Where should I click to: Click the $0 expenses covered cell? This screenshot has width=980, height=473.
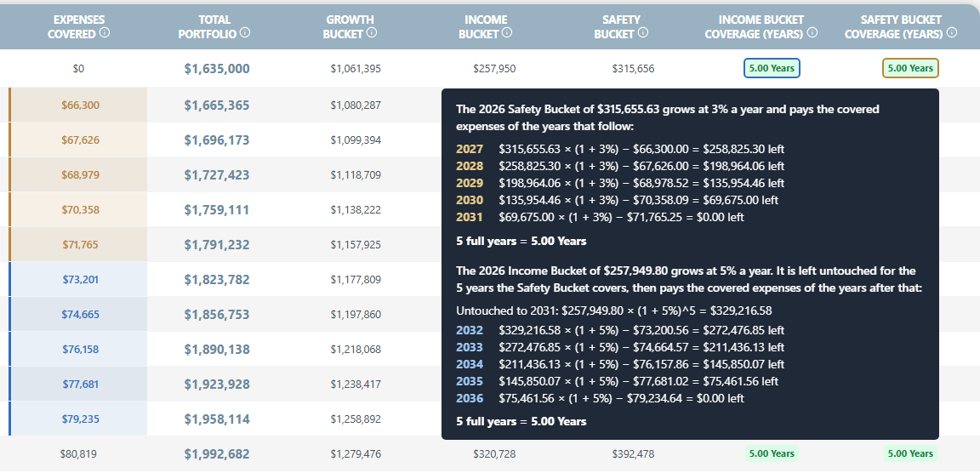pos(78,69)
